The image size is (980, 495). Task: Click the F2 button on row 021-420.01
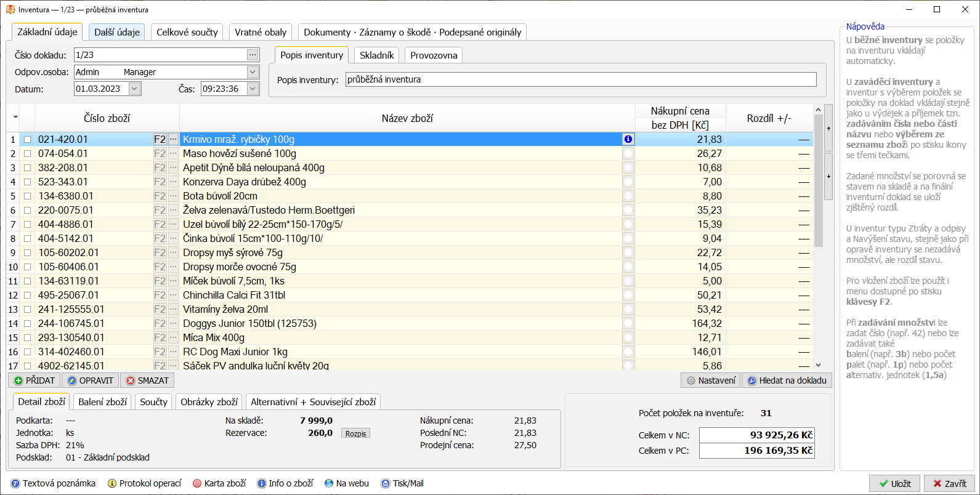(160, 139)
